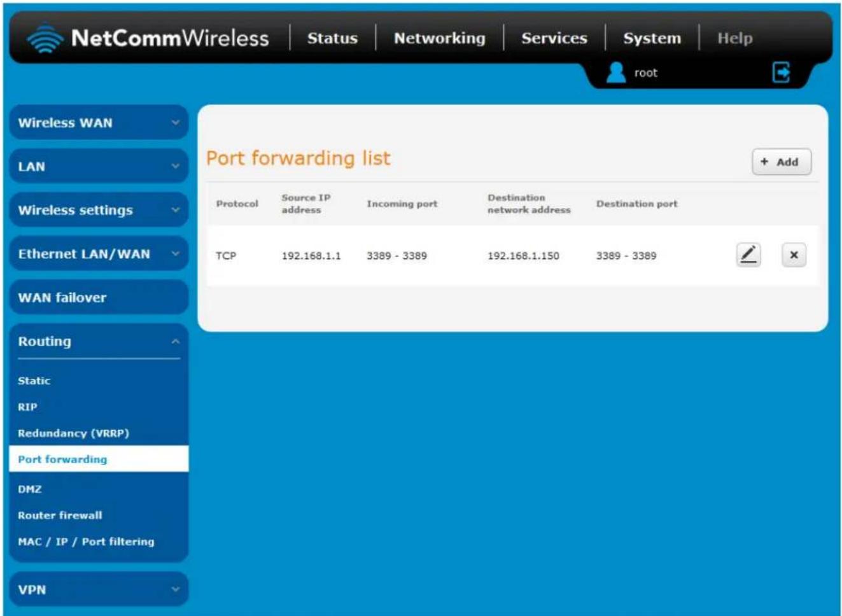
Task: Click the source IP 192.168.1.1 cell
Action: tap(311, 256)
